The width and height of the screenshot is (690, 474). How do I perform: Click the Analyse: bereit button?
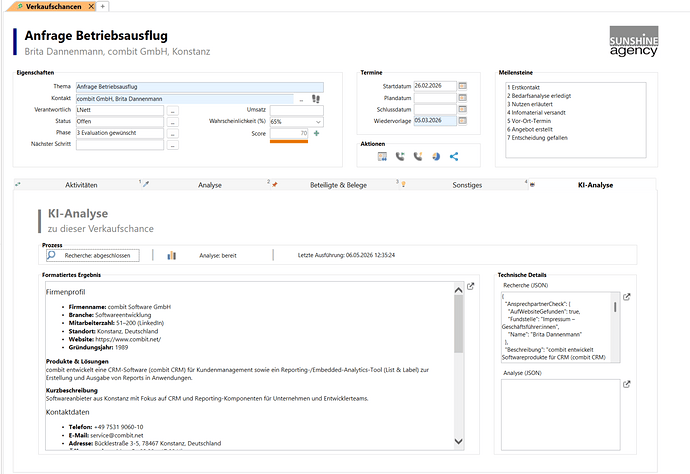tap(218, 255)
